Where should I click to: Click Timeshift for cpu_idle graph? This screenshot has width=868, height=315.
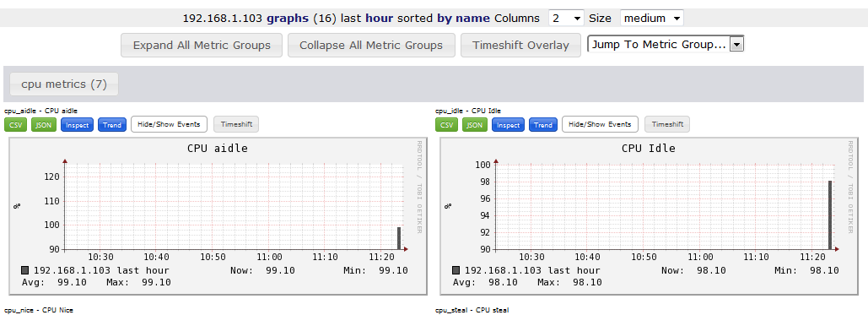pyautogui.click(x=667, y=124)
